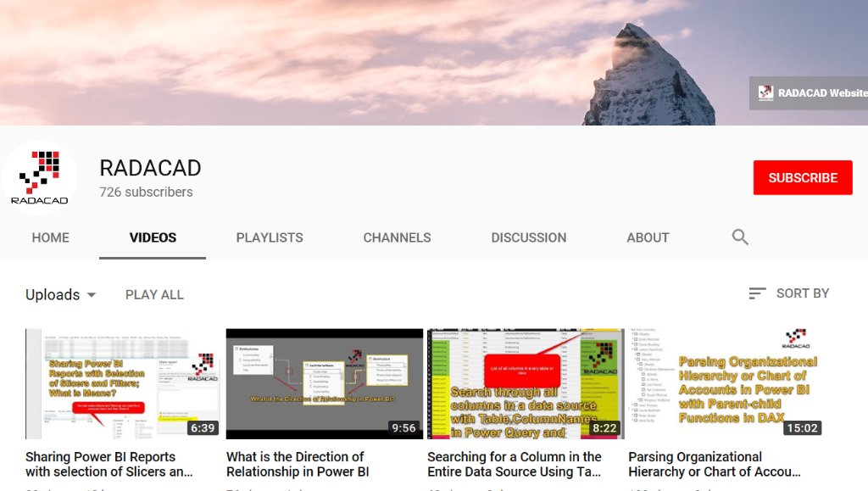Open the Sort By menu
Screen dimensions: 868x491
789,293
